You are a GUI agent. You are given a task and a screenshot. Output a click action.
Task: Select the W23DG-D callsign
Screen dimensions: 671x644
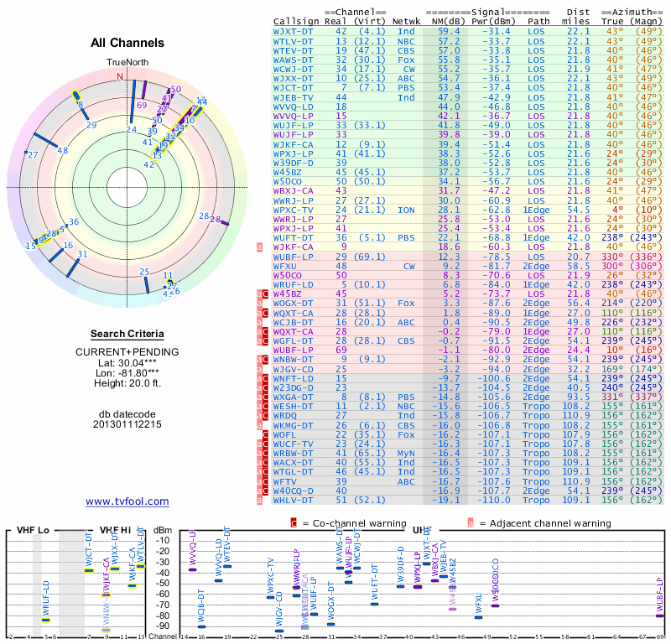pyautogui.click(x=293, y=387)
